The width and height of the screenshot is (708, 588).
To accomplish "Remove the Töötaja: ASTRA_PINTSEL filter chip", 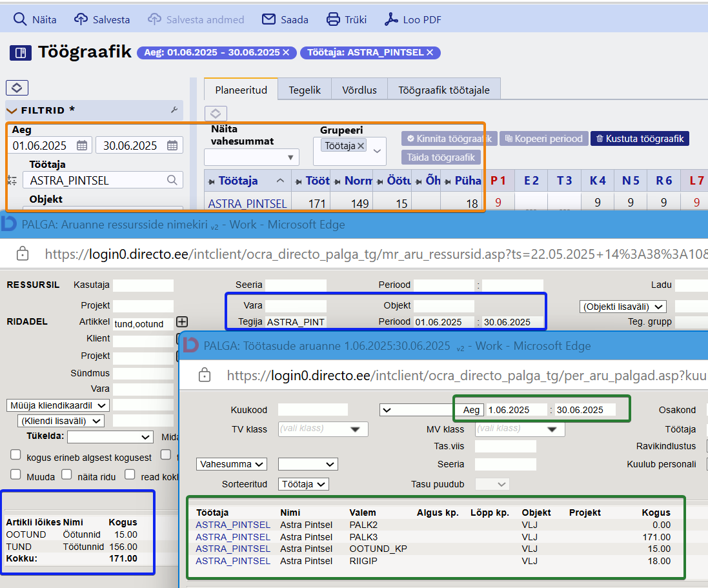I will coord(430,52).
